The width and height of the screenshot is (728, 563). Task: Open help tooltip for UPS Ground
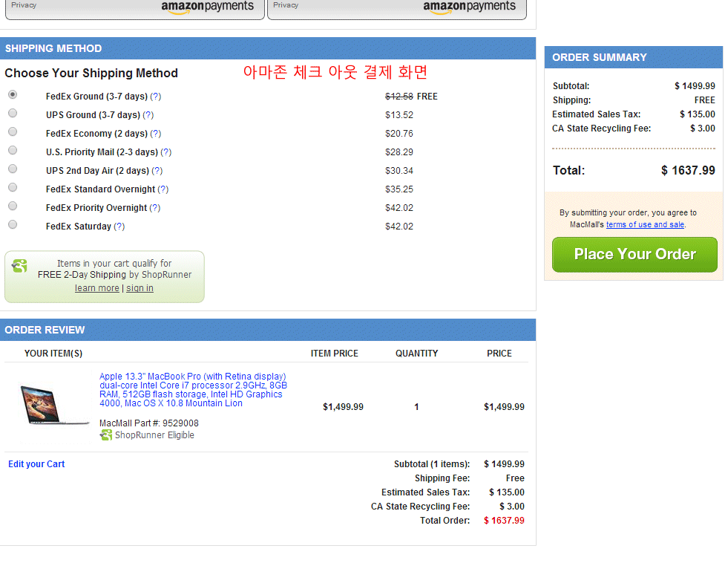coord(148,115)
